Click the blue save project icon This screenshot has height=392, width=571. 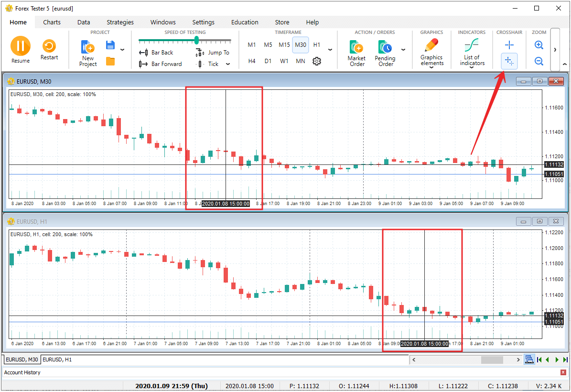(x=110, y=45)
